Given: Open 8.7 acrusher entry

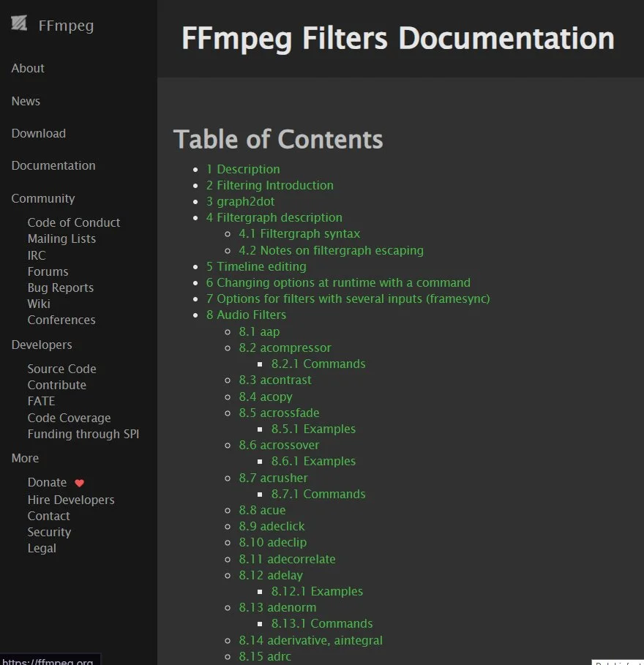Looking at the screenshot, I should tap(274, 478).
